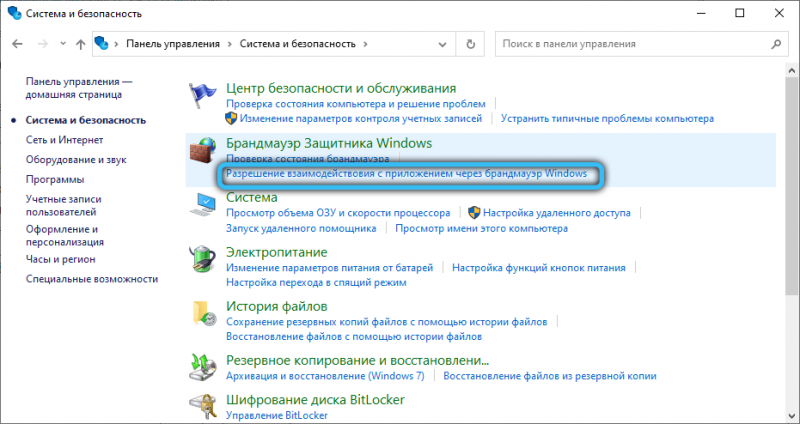800x424 pixels.
Task: Open Брандмауэр Защитника Windows heading
Action: [329, 143]
